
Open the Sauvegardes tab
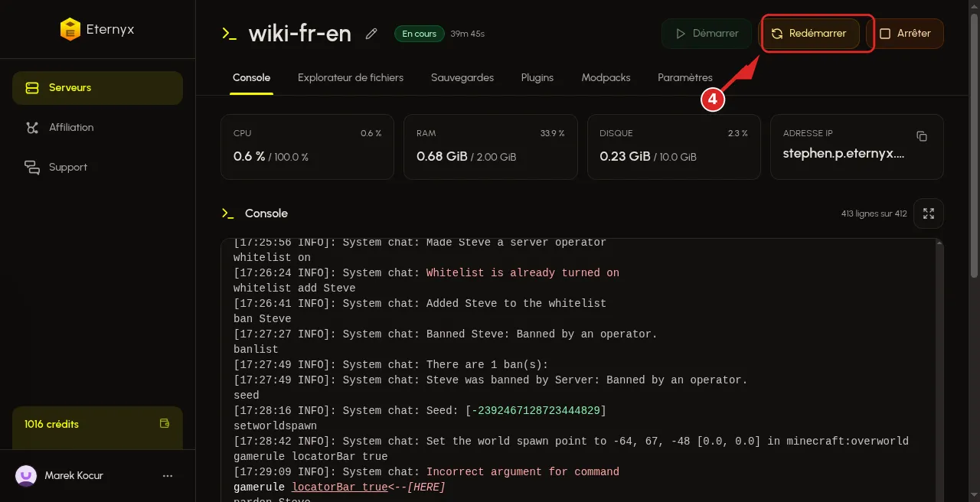462,78
